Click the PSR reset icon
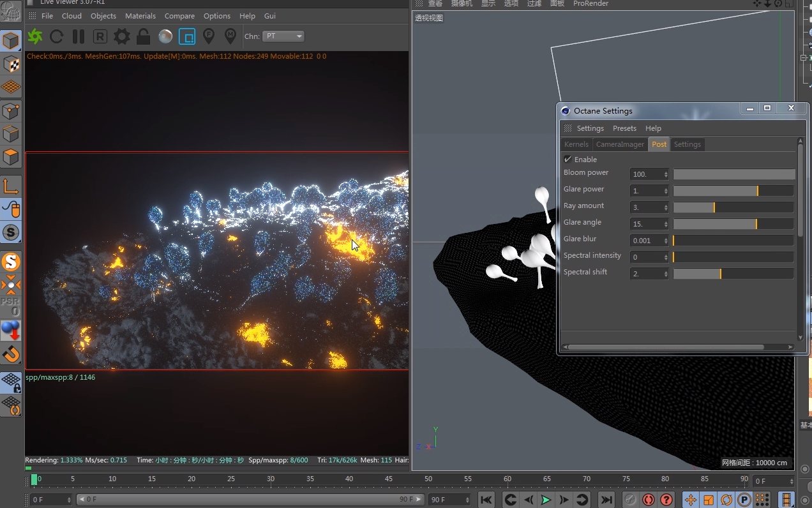This screenshot has width=812, height=508. coord(11,308)
